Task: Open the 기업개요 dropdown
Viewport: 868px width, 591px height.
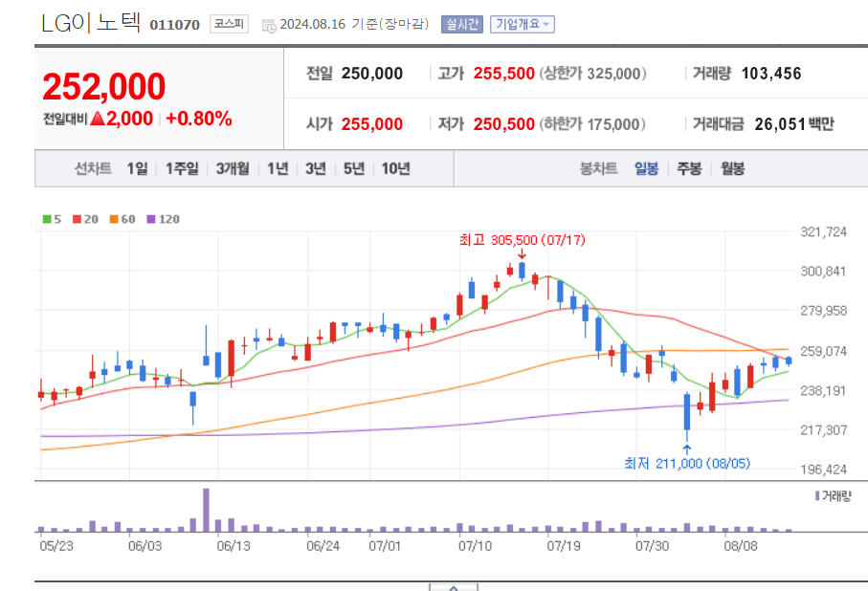Action: [x=522, y=24]
